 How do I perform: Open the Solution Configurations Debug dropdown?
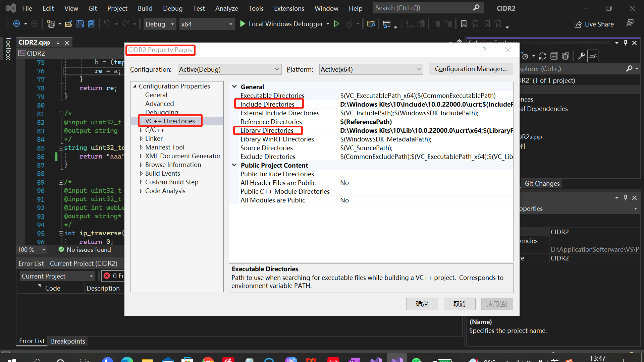[160, 24]
